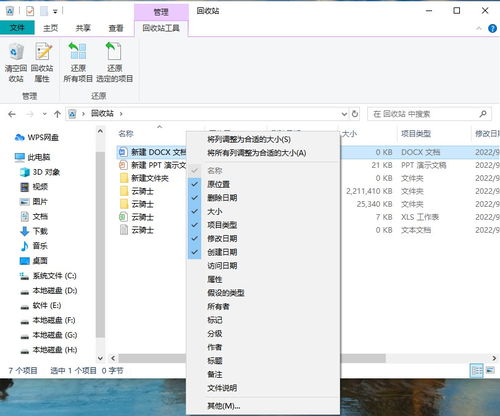Open 下载 folder in sidebar
This screenshot has width=500, height=416.
coord(34,231)
